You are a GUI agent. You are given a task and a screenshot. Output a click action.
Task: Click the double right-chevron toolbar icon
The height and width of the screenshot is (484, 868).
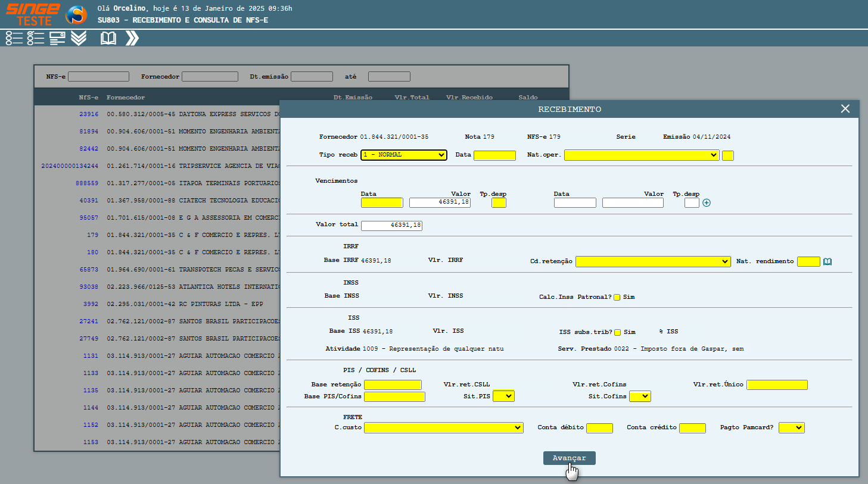tap(132, 38)
